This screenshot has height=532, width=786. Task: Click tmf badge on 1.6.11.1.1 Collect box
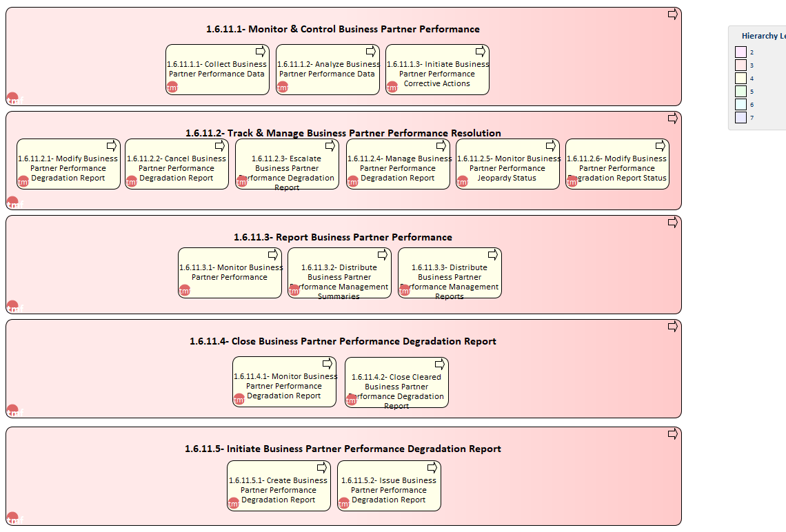(x=172, y=88)
